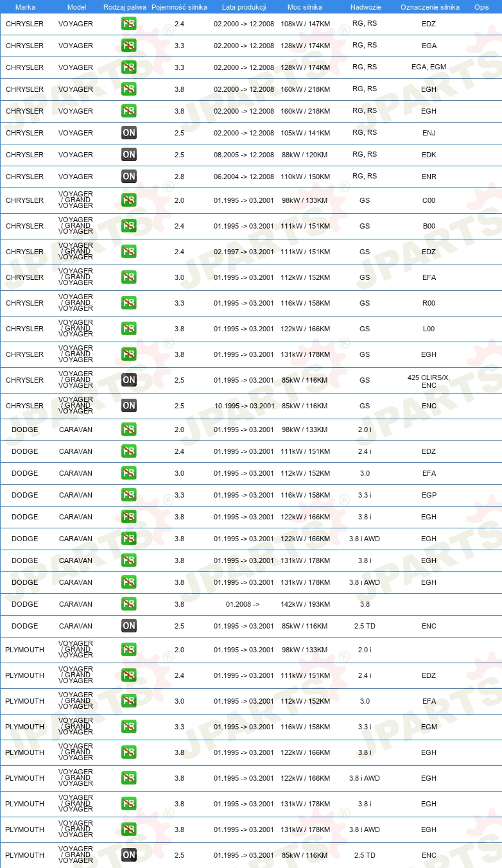This screenshot has height=868, width=502.
Task: Select the engine code EDK
Action: point(429,155)
